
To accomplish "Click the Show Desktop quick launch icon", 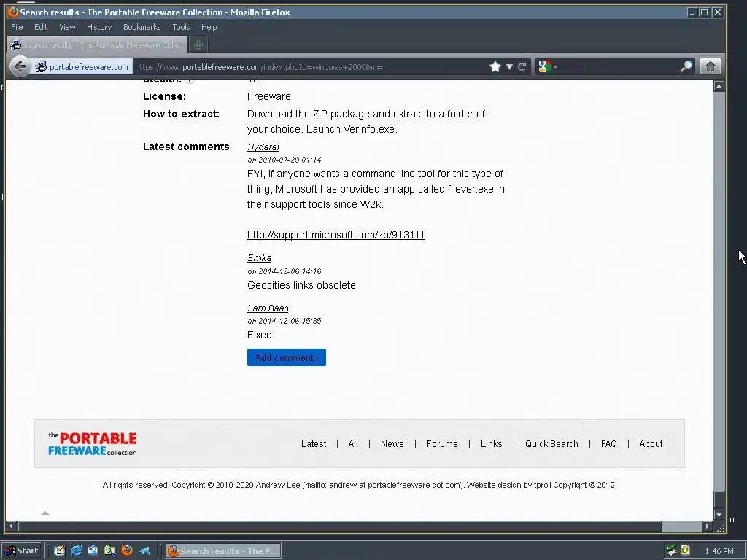I will [59, 551].
